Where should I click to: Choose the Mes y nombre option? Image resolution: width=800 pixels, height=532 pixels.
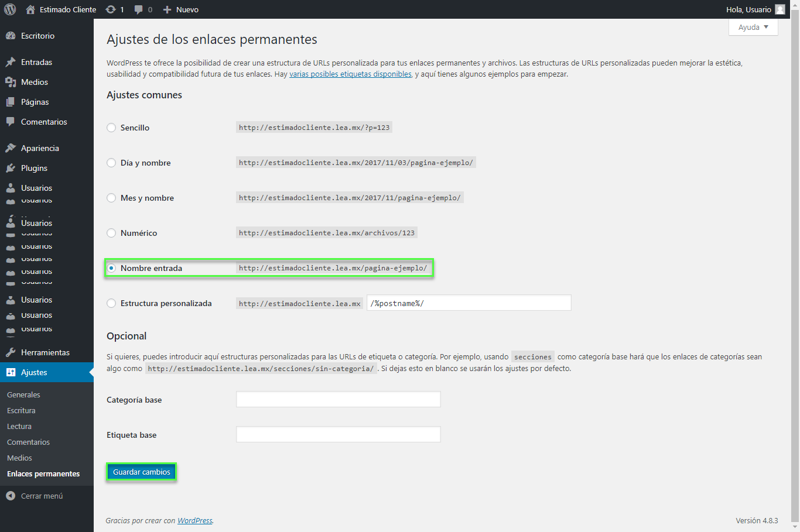111,198
